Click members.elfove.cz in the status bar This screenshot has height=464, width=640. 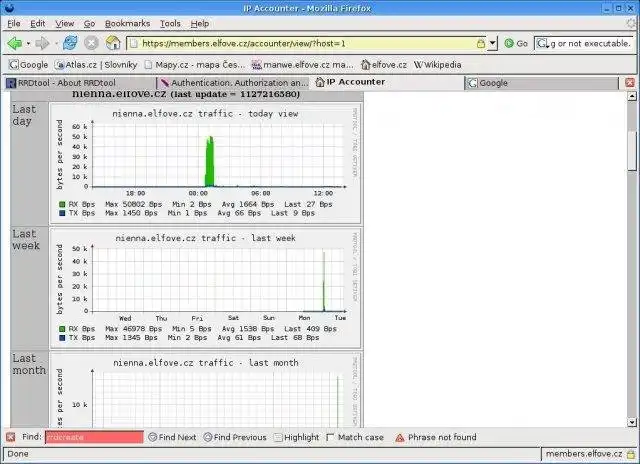click(x=584, y=454)
